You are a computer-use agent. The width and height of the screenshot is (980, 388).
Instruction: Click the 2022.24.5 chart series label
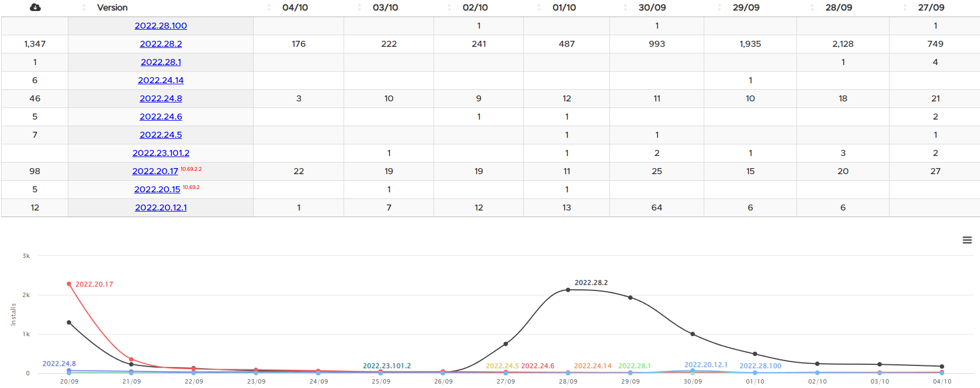point(502,366)
